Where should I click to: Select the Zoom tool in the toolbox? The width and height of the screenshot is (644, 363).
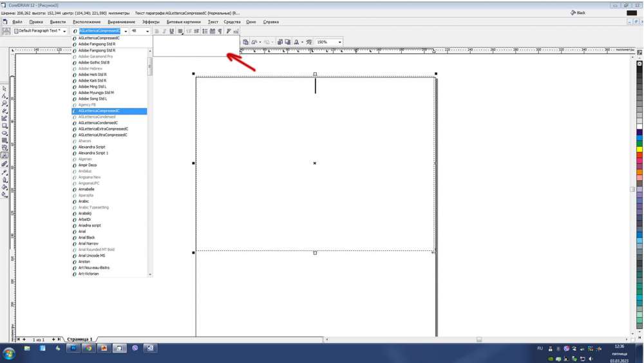pyautogui.click(x=5, y=104)
